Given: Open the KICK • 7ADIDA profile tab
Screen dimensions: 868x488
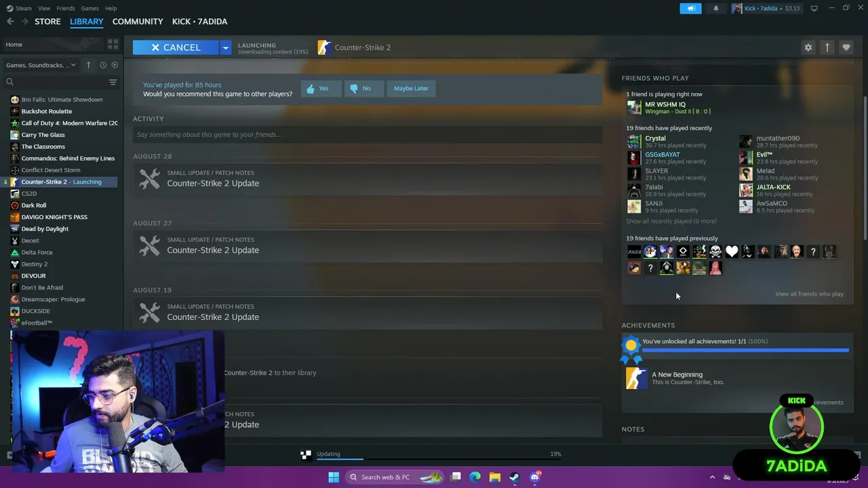Looking at the screenshot, I should [x=199, y=22].
